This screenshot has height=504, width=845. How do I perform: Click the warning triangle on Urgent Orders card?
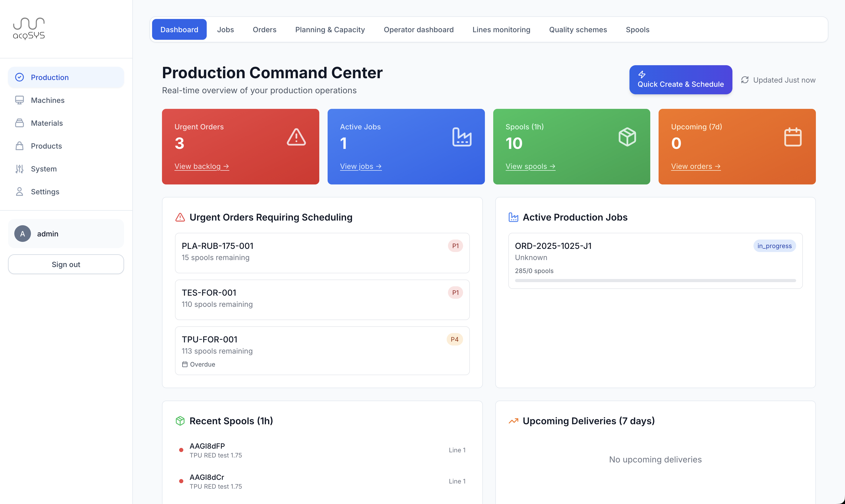tap(296, 137)
